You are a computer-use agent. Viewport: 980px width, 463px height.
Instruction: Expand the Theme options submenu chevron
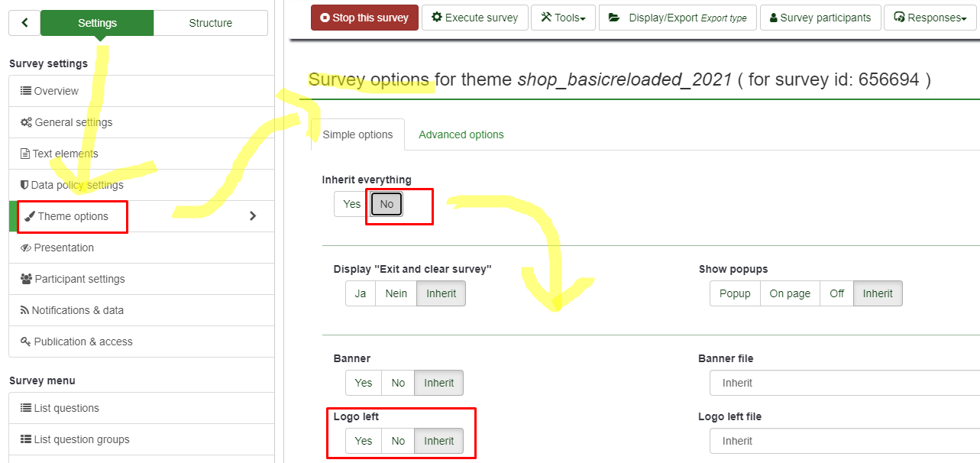point(253,216)
